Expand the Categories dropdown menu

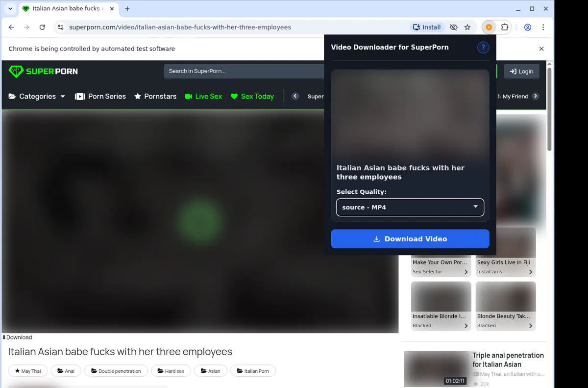[x=37, y=96]
